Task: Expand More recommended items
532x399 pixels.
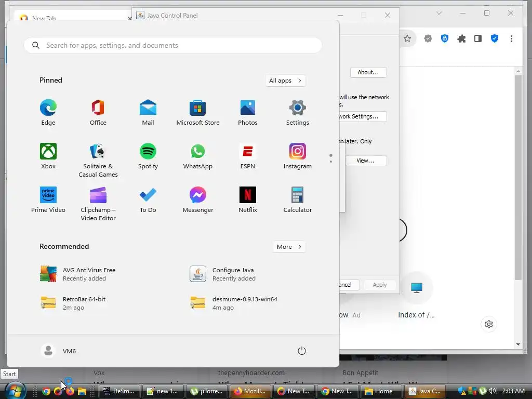Action: coord(289,247)
